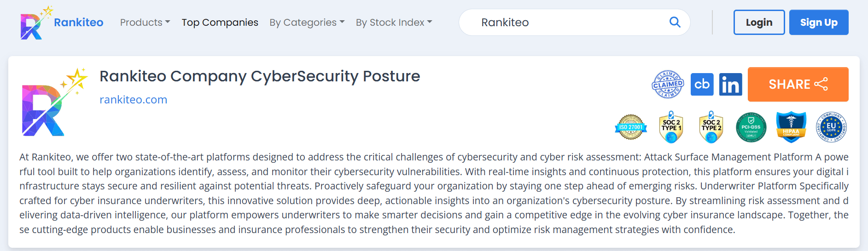This screenshot has height=251, width=868.
Task: Click the ISO 27001 badge
Action: tap(631, 127)
